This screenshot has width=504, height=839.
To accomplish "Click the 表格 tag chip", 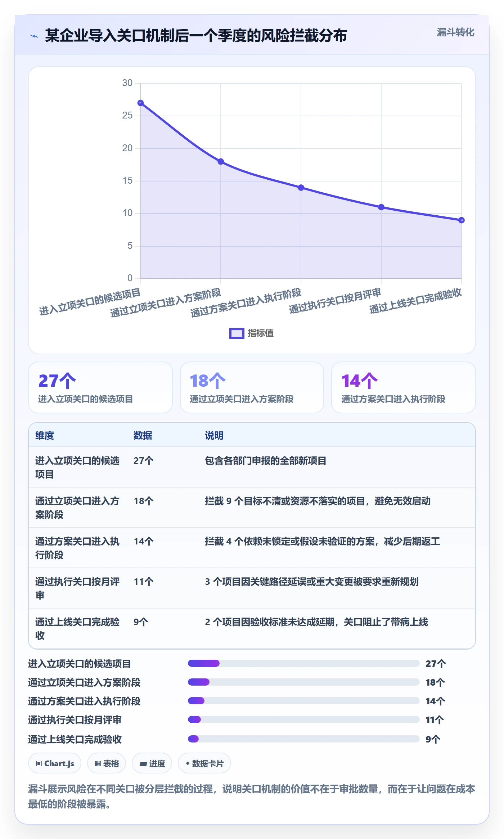I will [x=107, y=763].
